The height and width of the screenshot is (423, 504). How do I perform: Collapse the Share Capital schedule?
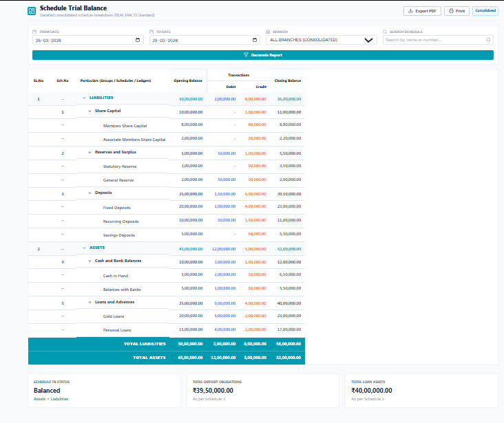point(90,111)
